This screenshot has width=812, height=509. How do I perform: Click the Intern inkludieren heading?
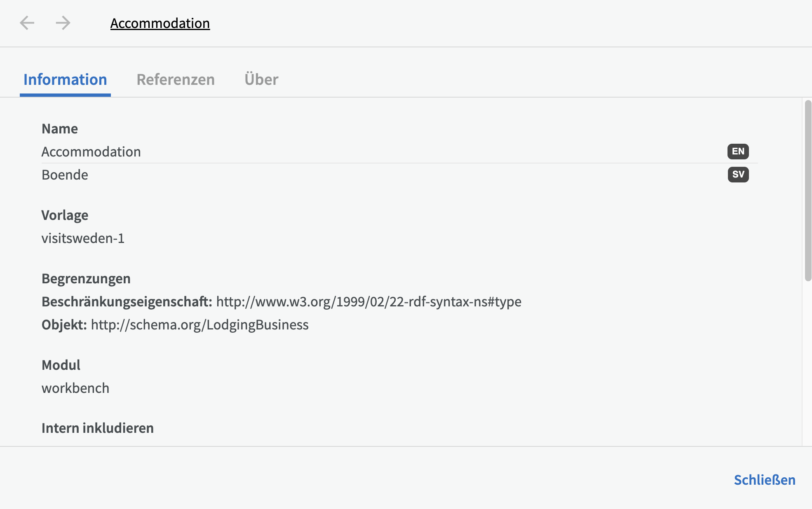pyautogui.click(x=98, y=428)
